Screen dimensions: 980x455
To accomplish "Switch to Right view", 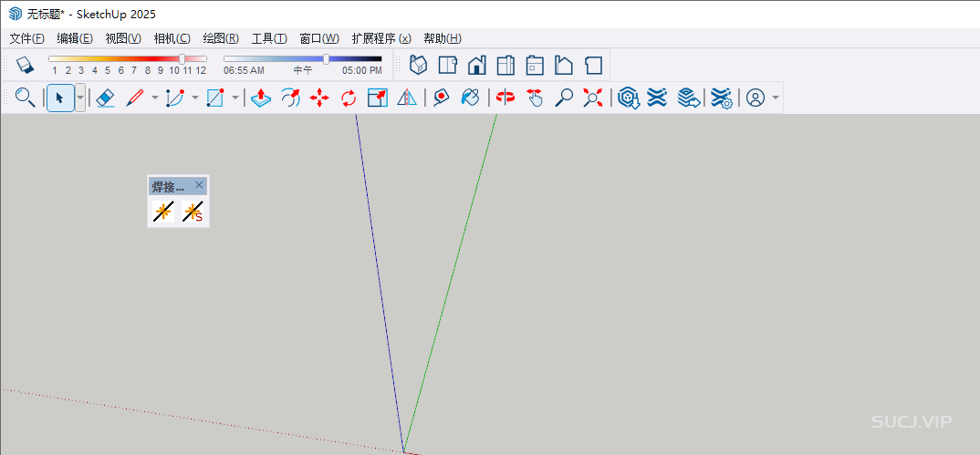I will pos(506,65).
